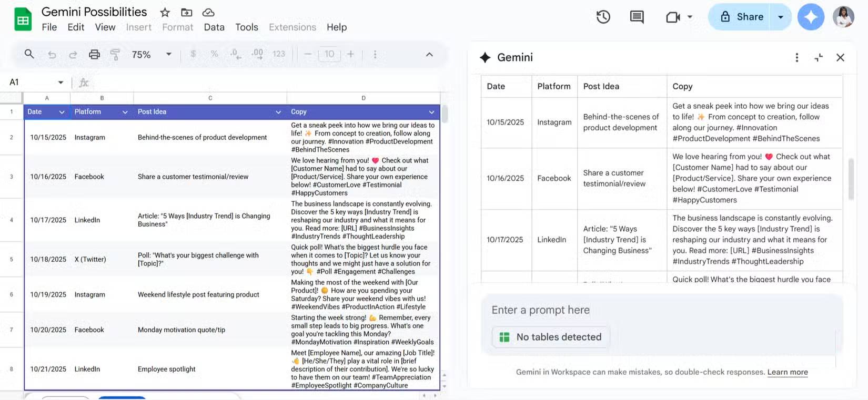The image size is (868, 400).
Task: Select cell 'Monday motivation quote/tip'
Action: pyautogui.click(x=210, y=330)
